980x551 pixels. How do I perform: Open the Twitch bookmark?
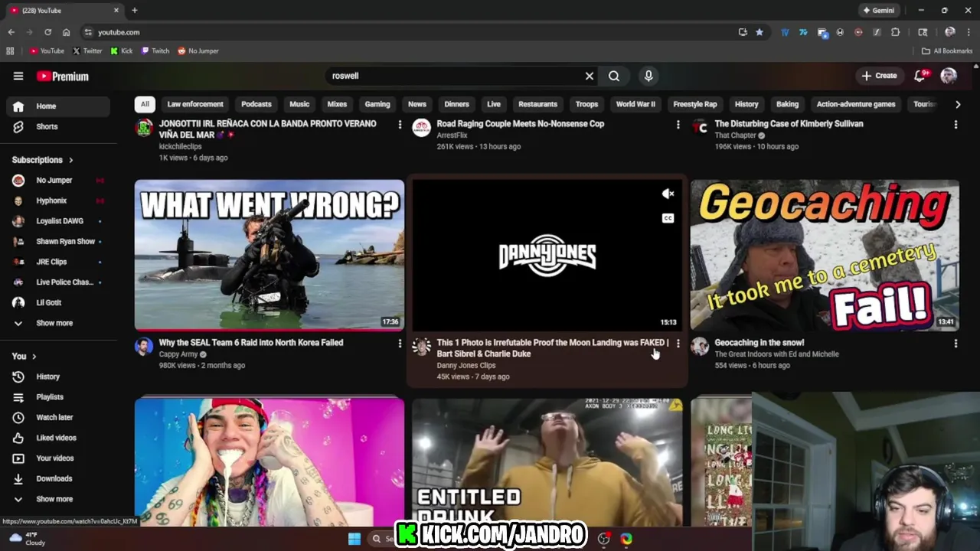pyautogui.click(x=155, y=51)
